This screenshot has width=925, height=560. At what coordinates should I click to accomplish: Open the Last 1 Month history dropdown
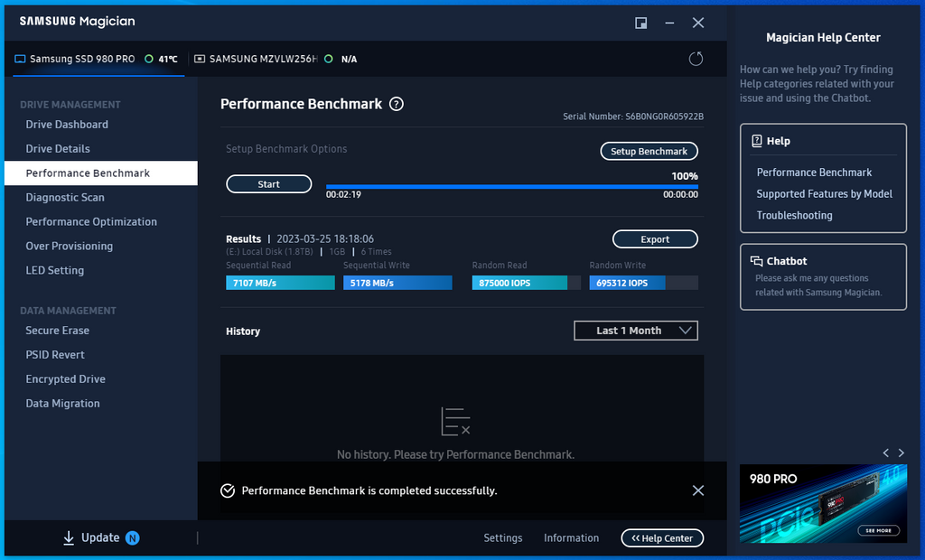[x=636, y=331]
